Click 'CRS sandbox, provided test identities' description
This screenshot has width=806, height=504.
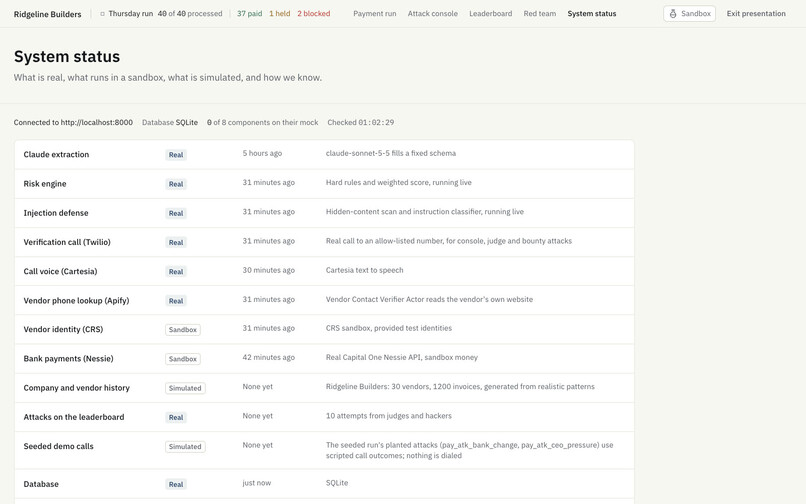[x=389, y=329]
